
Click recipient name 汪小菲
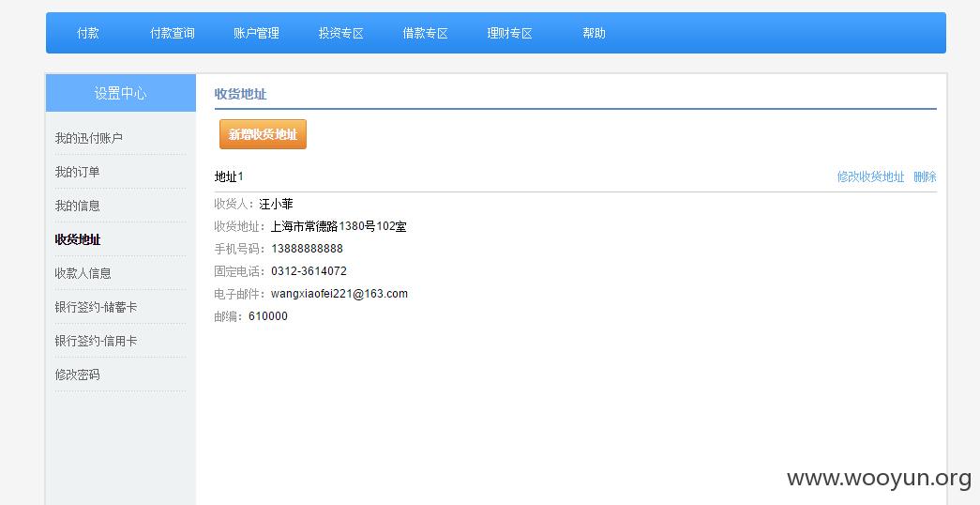click(x=276, y=204)
